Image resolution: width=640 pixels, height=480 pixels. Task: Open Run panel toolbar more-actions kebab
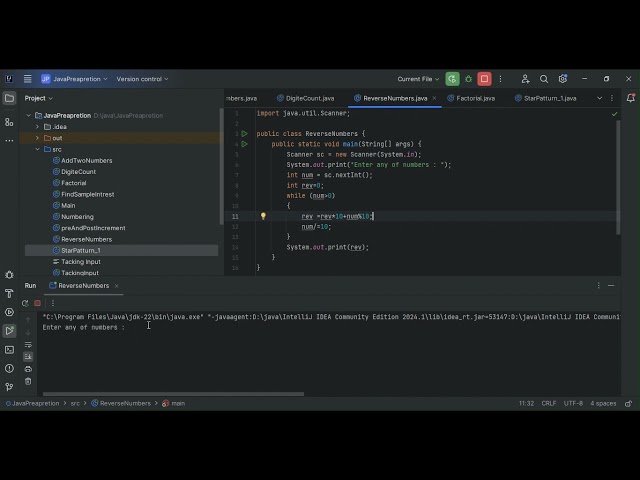coord(53,303)
